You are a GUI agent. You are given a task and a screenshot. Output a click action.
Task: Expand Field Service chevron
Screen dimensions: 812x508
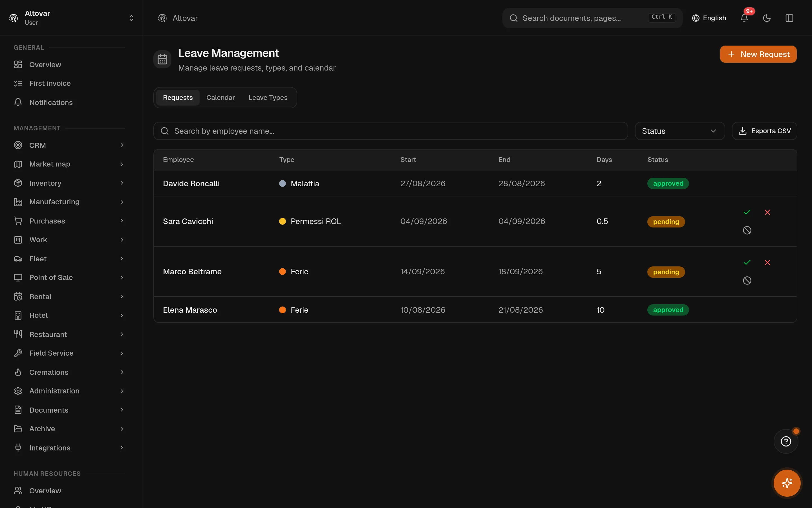(122, 353)
